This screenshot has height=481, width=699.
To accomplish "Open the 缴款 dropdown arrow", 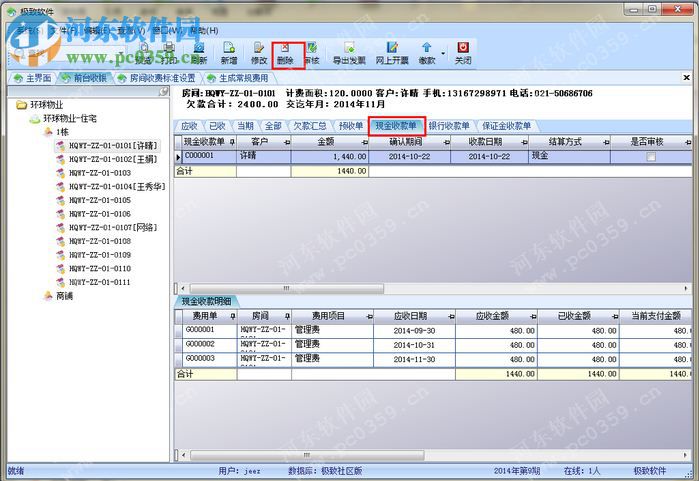I will click(443, 53).
